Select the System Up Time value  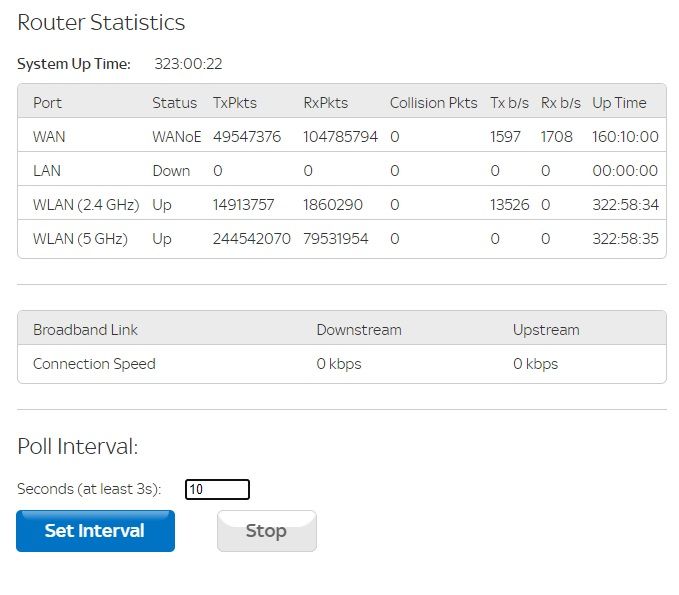coord(188,64)
